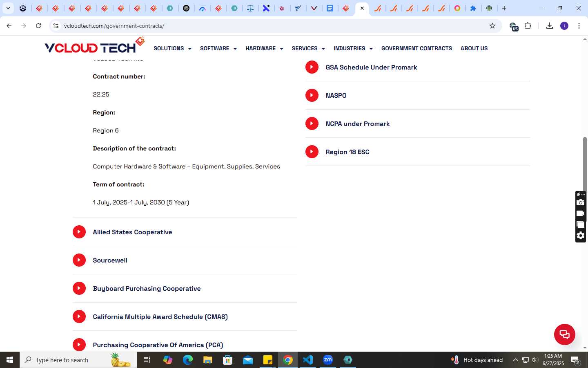Open the tab search dropdown arrow
The height and width of the screenshot is (368, 588).
click(8, 8)
